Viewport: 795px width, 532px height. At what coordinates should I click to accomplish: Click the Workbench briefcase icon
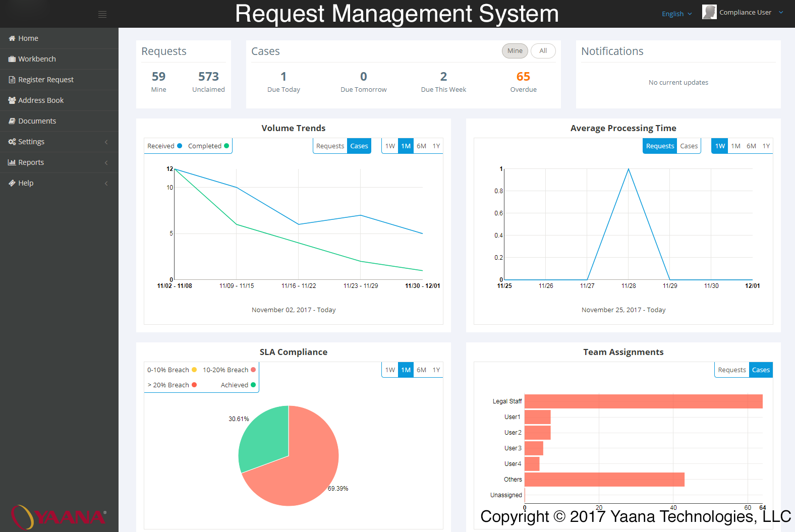(x=12, y=59)
